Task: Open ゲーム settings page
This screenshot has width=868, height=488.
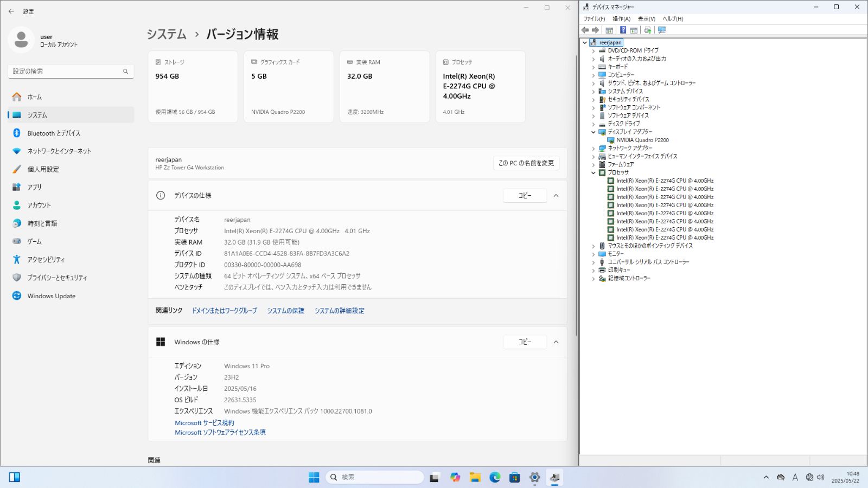Action: (71, 241)
